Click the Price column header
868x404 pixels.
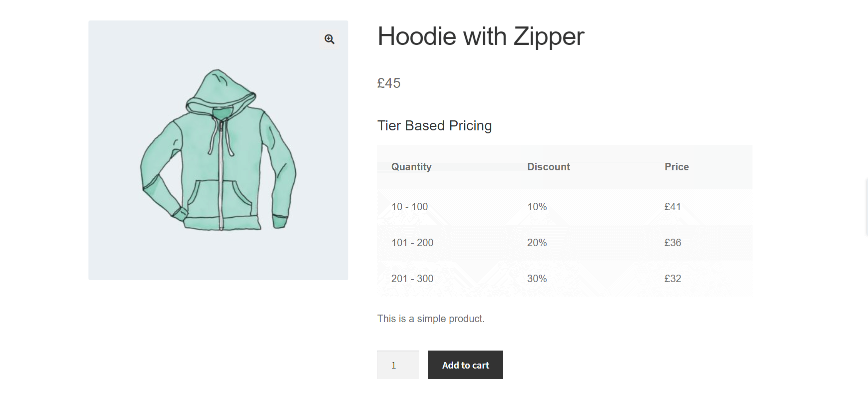coord(676,167)
